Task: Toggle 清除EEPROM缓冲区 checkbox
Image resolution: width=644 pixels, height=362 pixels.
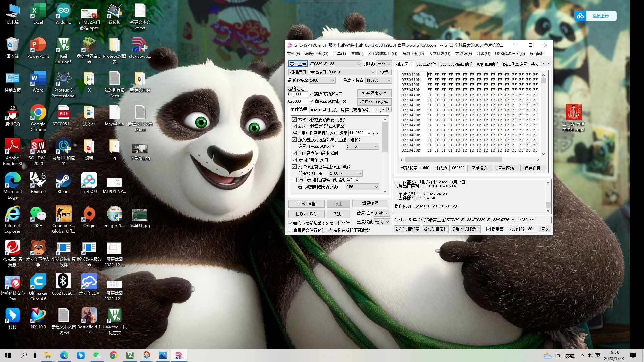Action: [311, 101]
